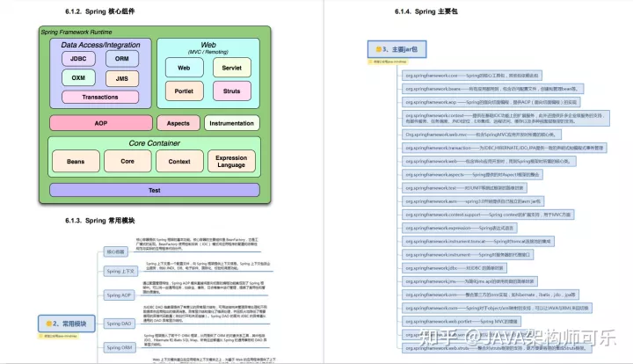
Task: Select the Beans box in Core Container
Action: point(76,162)
